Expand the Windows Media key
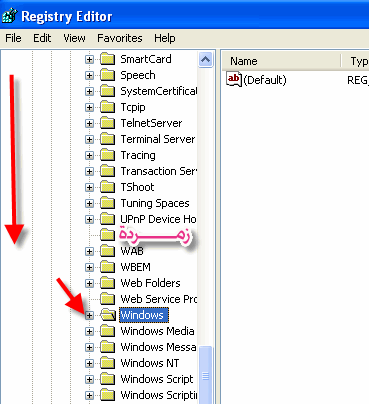This screenshot has height=404, width=369. click(89, 331)
